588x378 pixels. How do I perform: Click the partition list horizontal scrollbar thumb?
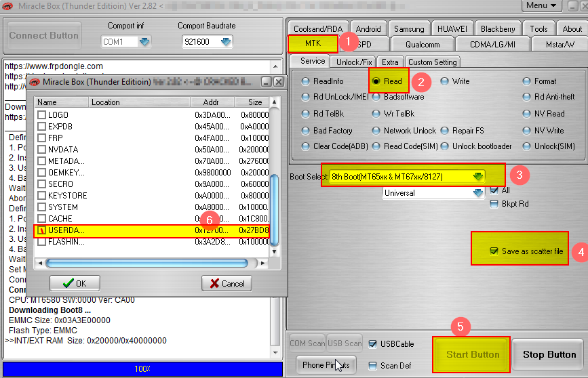coord(146,264)
